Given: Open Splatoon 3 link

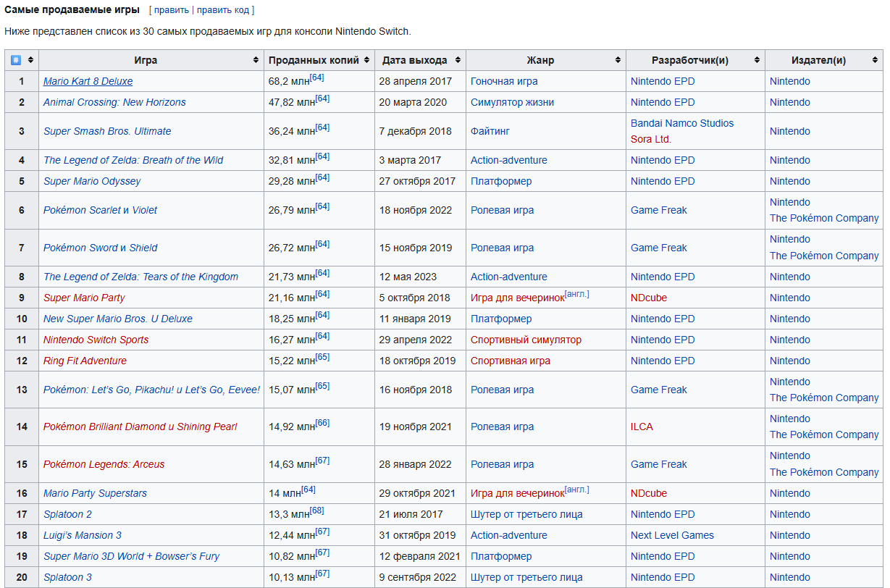Looking at the screenshot, I should 67,577.
